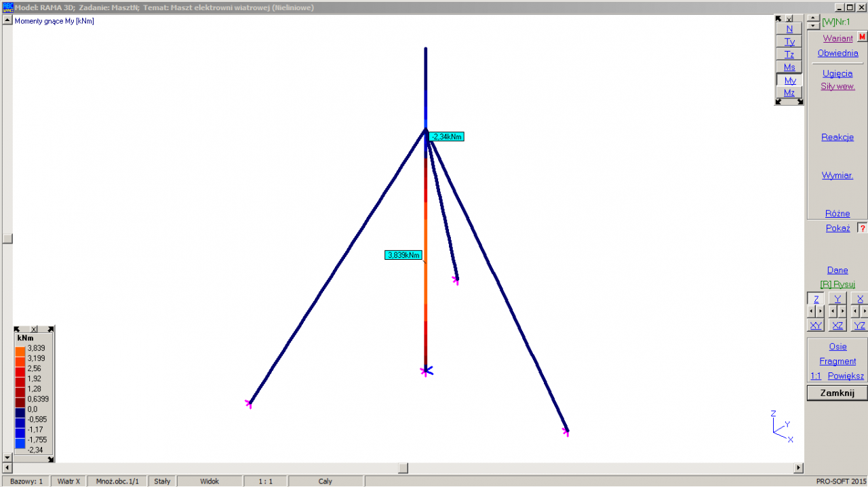This screenshot has width=868, height=487.
Task: Rotate left around the Z axis
Action: click(x=812, y=311)
